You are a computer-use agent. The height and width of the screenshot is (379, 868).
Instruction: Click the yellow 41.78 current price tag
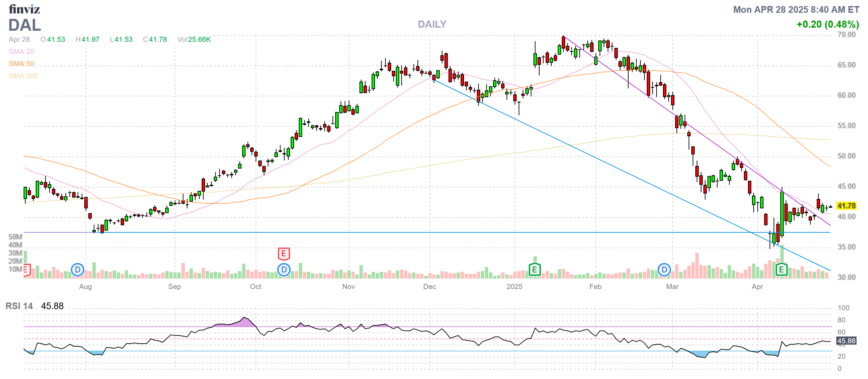[846, 206]
